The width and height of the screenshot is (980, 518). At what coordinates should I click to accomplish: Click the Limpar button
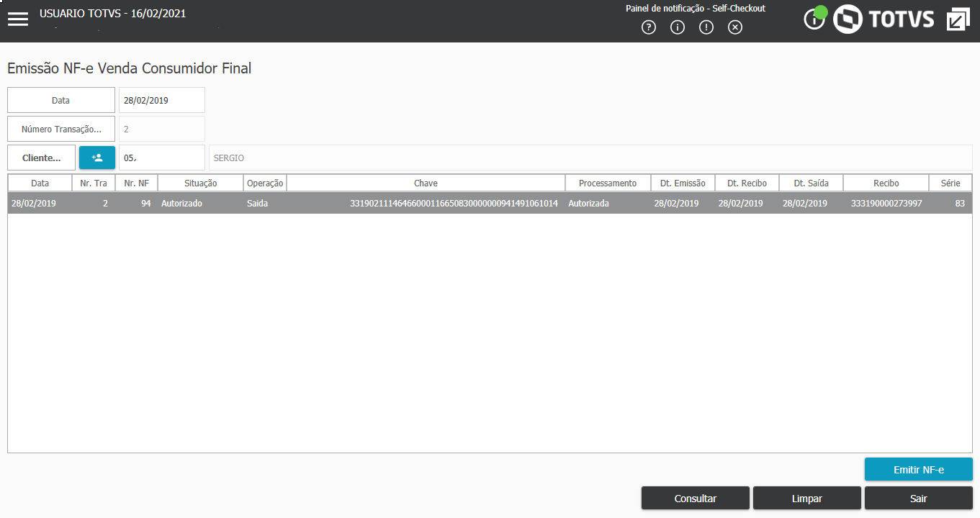click(807, 498)
